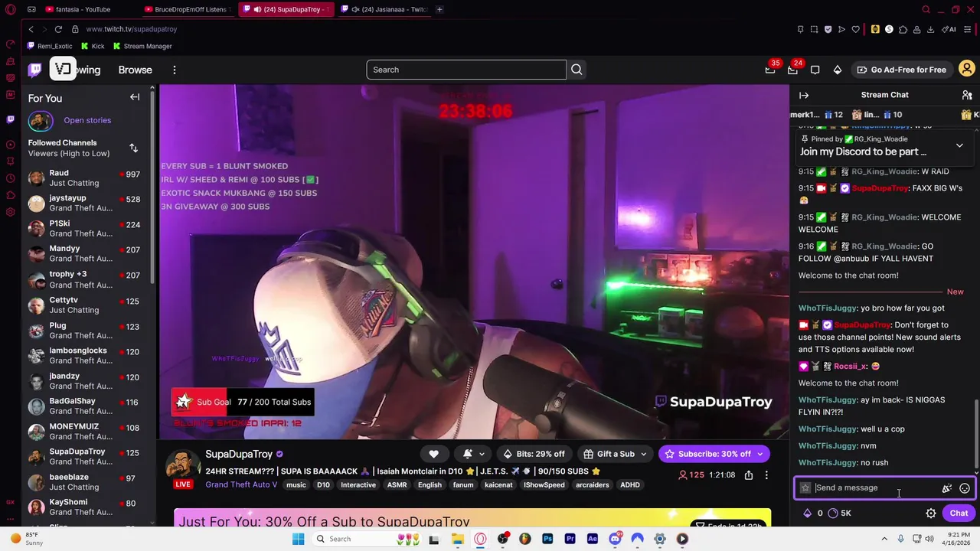Open the Remi_Exotic bookmark
The height and width of the screenshot is (551, 980).
point(50,46)
